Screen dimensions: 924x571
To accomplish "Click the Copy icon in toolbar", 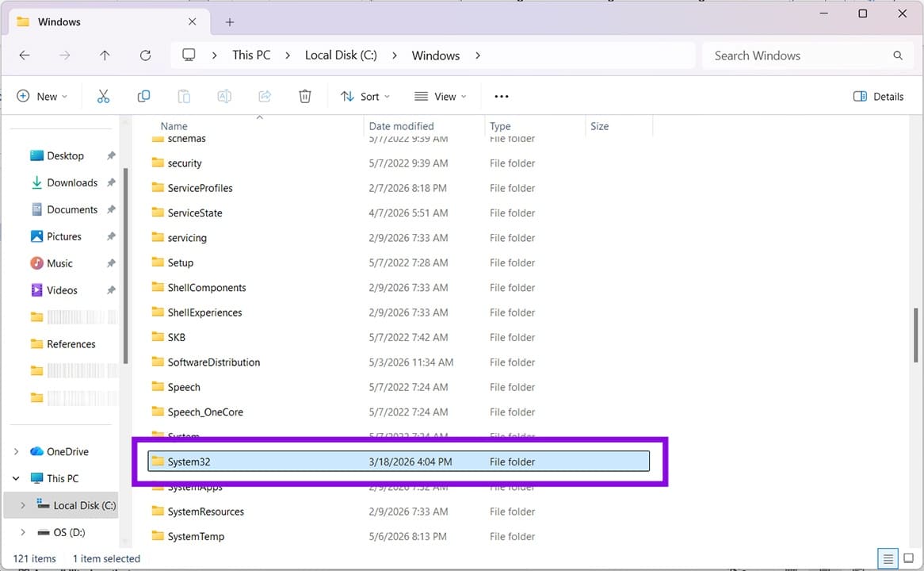I will (x=143, y=96).
